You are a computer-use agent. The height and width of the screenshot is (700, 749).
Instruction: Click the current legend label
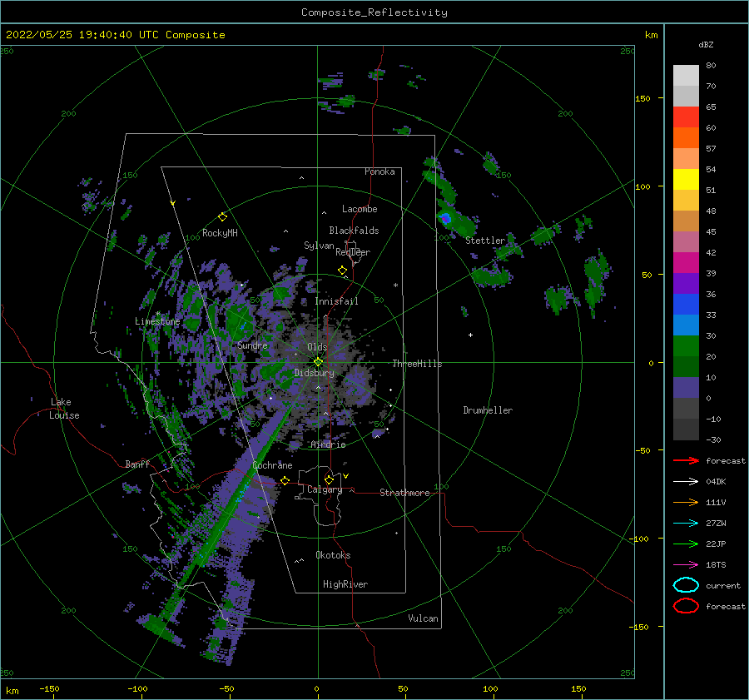tap(723, 585)
